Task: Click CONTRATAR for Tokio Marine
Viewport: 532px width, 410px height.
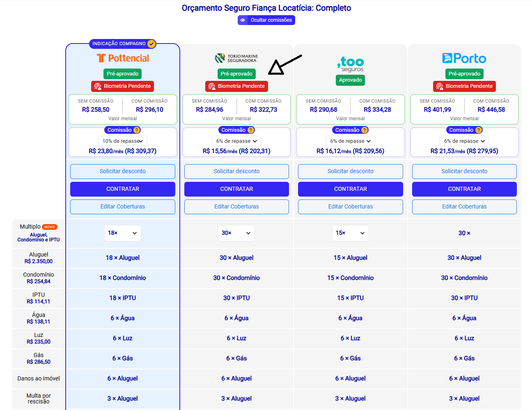Action: click(236, 189)
